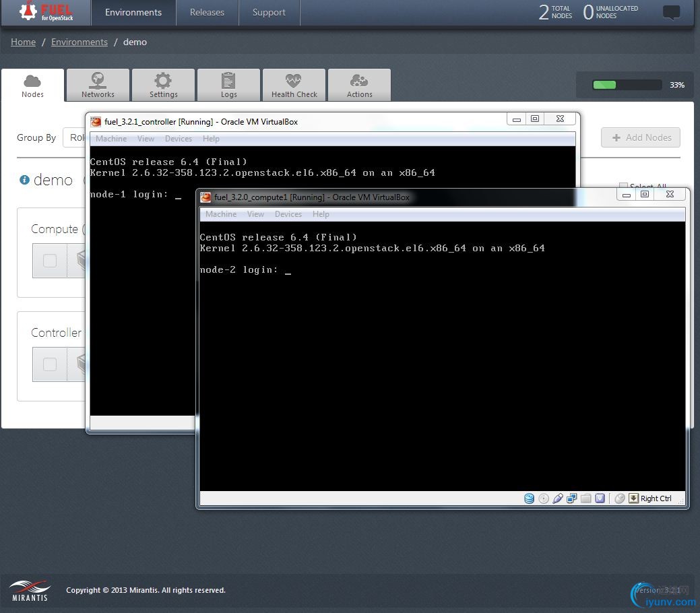The width and height of the screenshot is (700, 613).
Task: Follow the Environments breadcrumb link
Action: point(79,42)
